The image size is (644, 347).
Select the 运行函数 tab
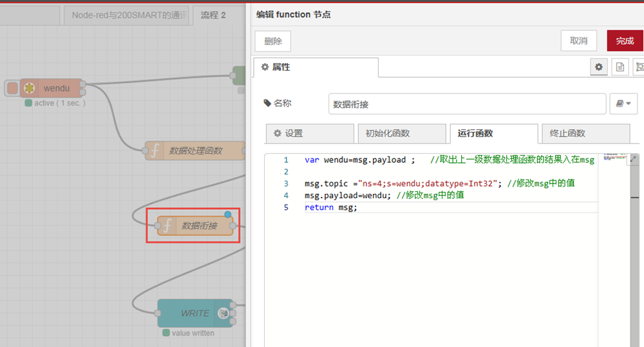coord(494,133)
